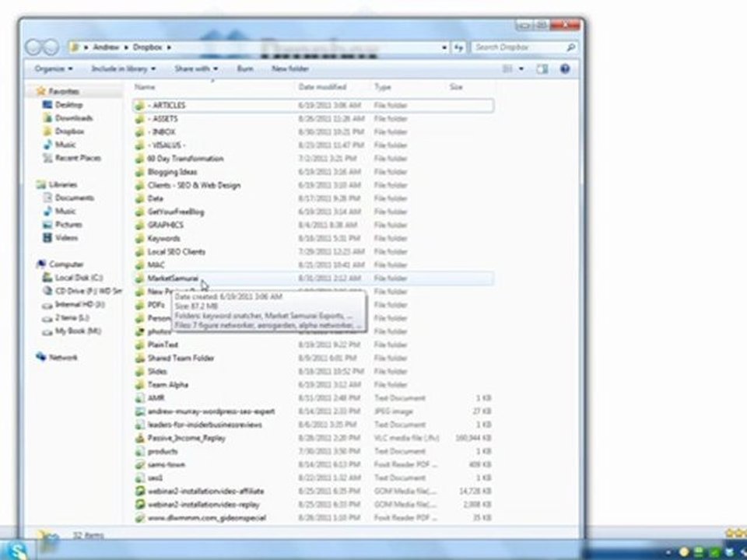Click the Downloads folder icon in Favorites
The height and width of the screenshot is (560, 747).
[x=47, y=117]
